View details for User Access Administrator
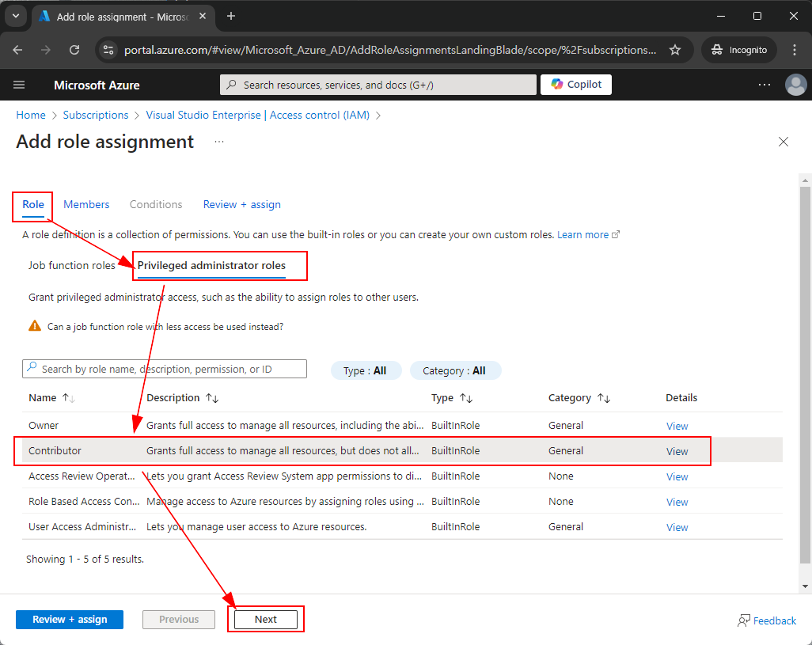The image size is (812, 645). 677,528
